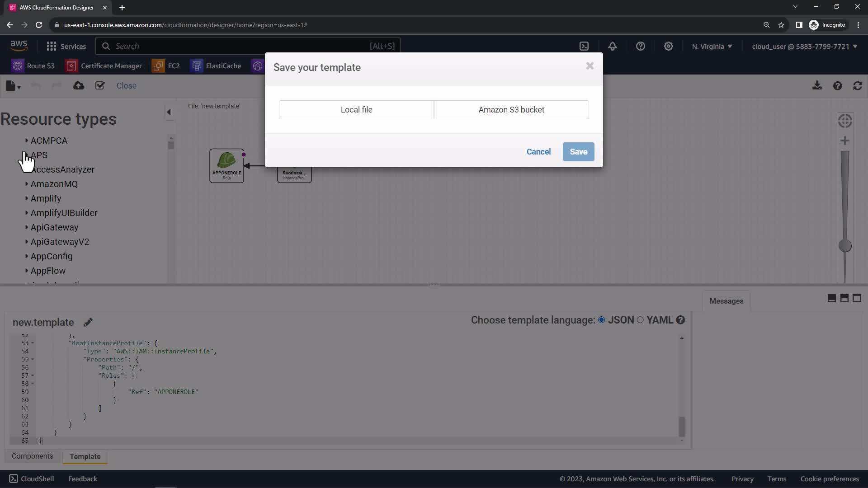Open the AWS CloudShell icon in the top bar
Screen dimensions: 868x488
(x=584, y=46)
